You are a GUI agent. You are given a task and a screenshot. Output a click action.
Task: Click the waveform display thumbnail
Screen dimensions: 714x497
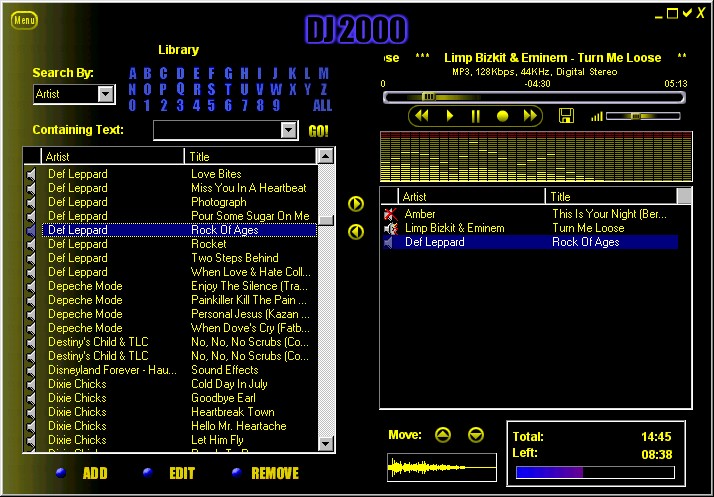pyautogui.click(x=442, y=467)
